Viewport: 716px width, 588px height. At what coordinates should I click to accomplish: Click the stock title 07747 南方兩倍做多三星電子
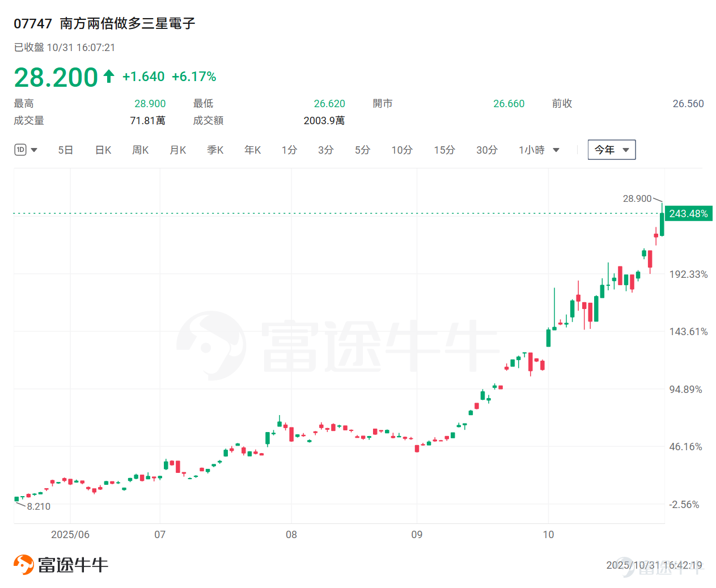104,23
